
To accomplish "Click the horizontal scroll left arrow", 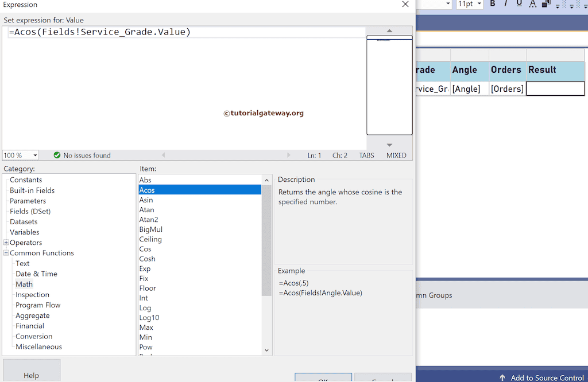I will coord(163,155).
